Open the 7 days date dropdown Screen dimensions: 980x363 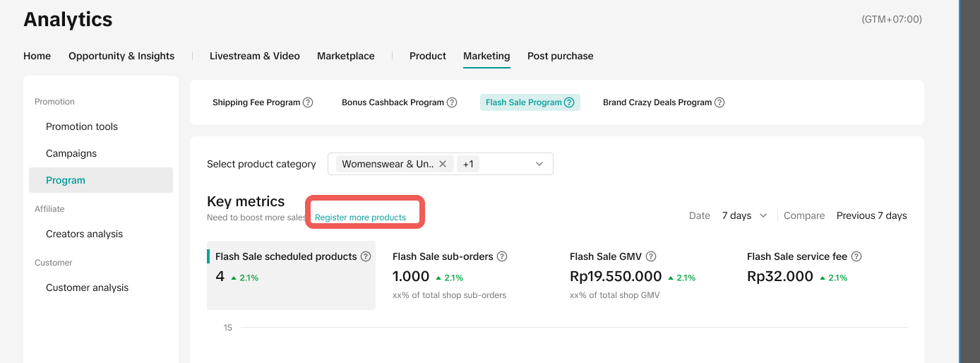[744, 215]
